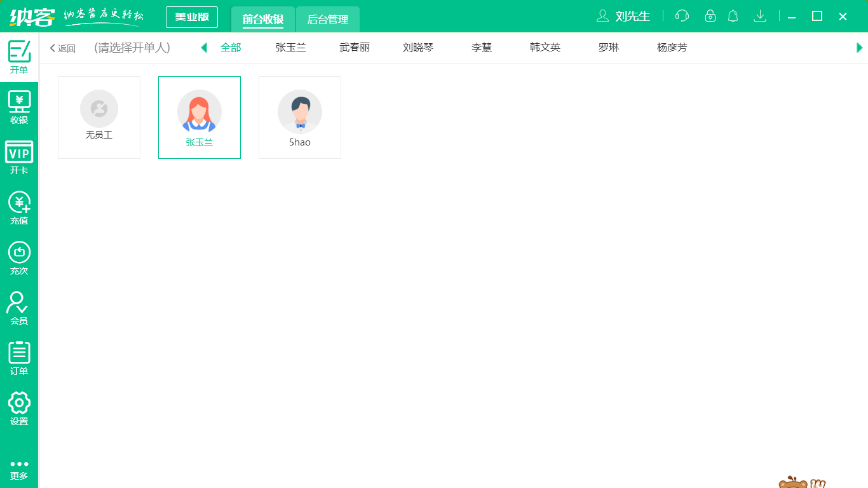Select the 充值 recharge function
The image size is (868, 488).
point(19,207)
